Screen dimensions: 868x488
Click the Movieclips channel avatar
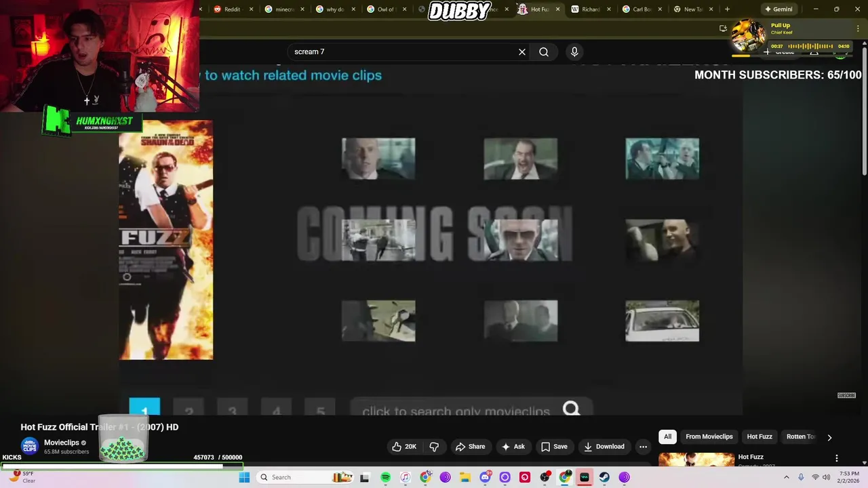click(x=29, y=446)
